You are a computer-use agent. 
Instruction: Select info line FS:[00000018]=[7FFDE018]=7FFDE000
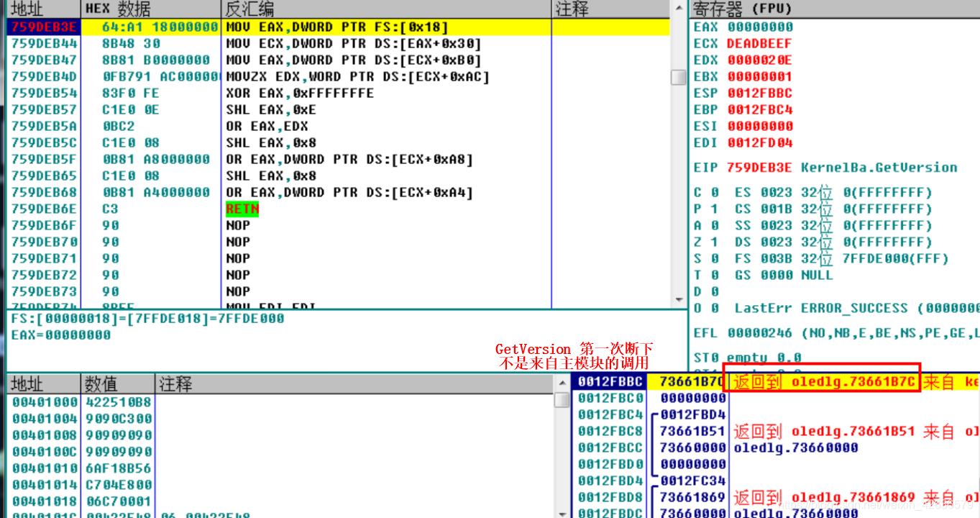click(x=147, y=319)
